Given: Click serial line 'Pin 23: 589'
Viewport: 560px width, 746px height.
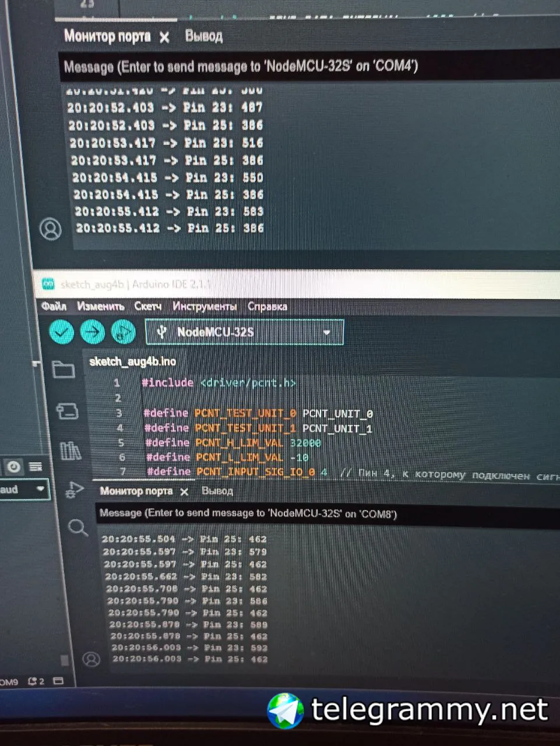Looking at the screenshot, I should 188,624.
